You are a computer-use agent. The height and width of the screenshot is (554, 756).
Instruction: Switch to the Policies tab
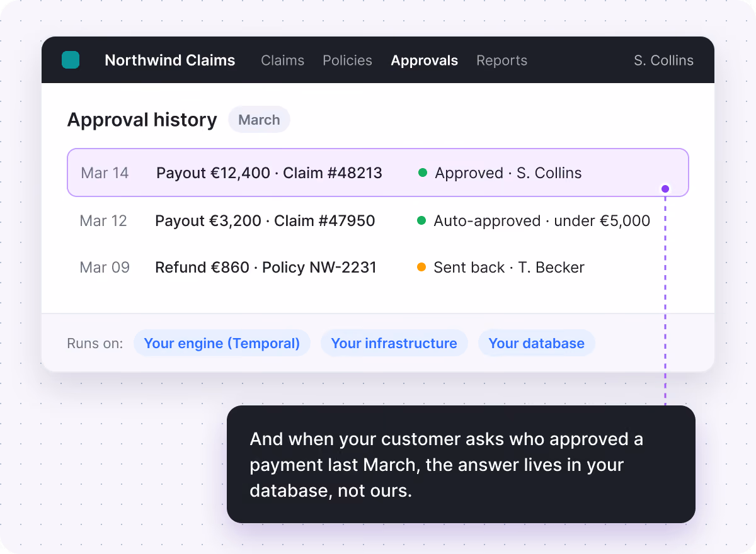347,60
